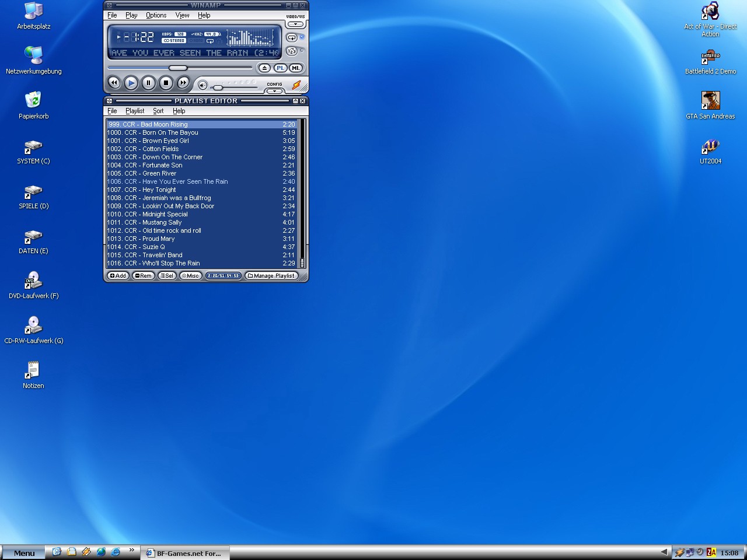This screenshot has width=747, height=560.
Task: Click the Manage Playlist button
Action: (271, 276)
